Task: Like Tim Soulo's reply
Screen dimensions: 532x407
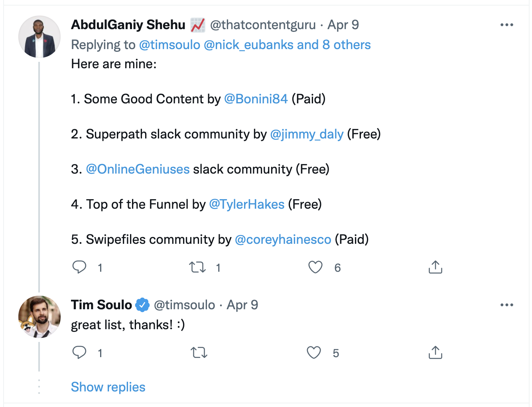Action: click(x=314, y=352)
